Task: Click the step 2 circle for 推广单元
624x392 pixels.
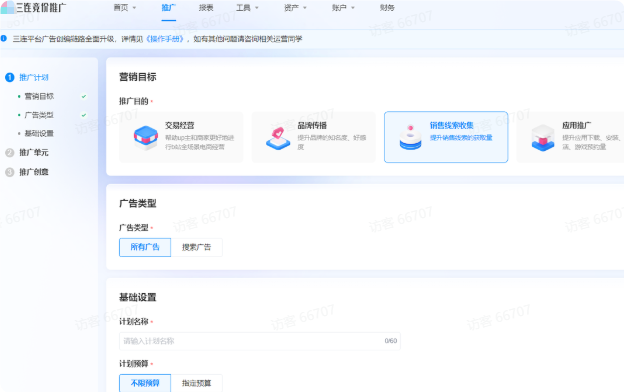Action: pyautogui.click(x=10, y=152)
